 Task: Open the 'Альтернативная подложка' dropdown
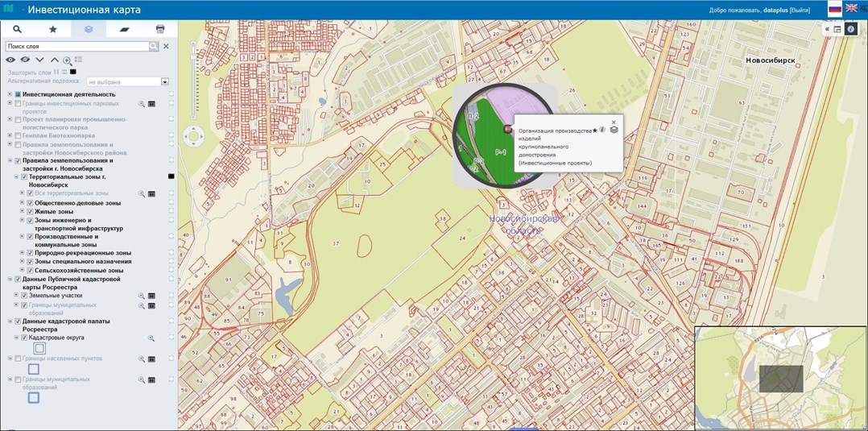164,82
